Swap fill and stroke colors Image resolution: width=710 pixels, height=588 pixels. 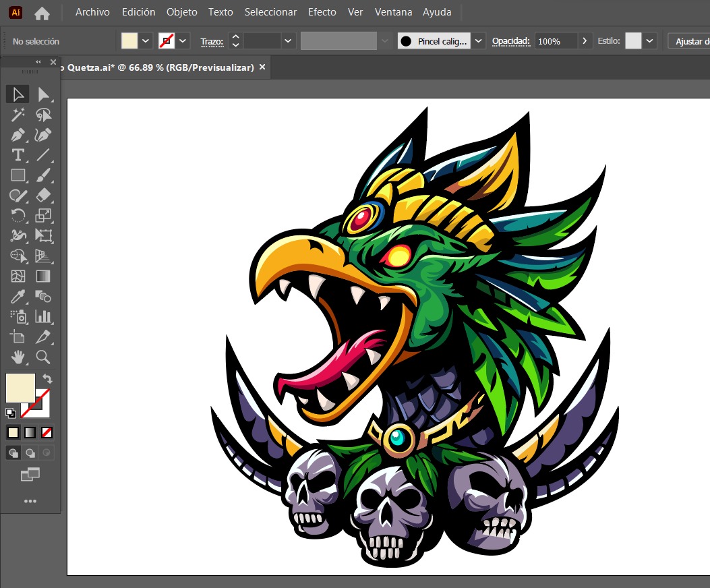tap(47, 378)
